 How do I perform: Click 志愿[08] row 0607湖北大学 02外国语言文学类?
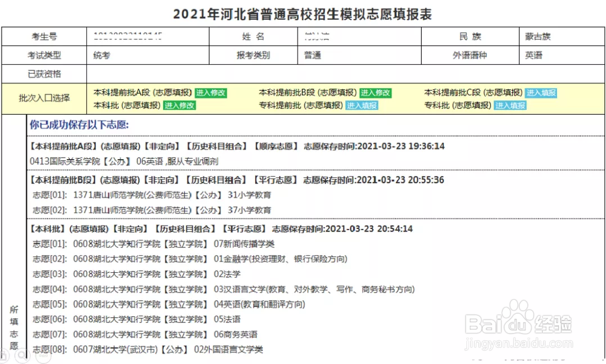pyautogui.click(x=148, y=350)
